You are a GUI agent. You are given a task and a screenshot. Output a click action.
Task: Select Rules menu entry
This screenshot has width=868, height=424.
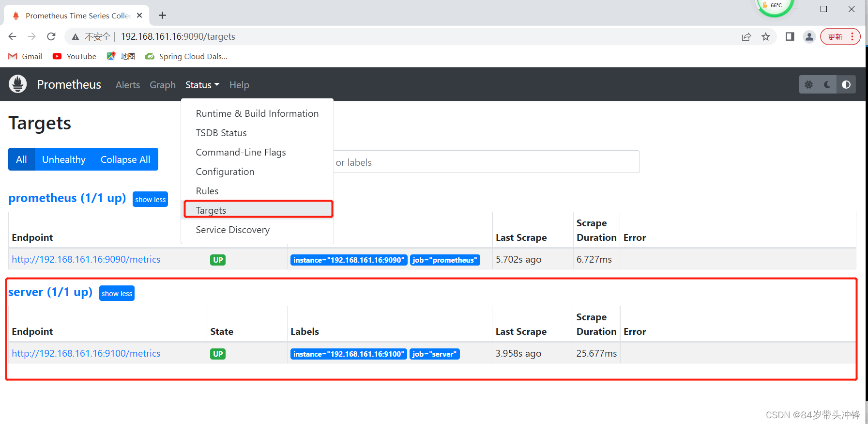[257, 191]
